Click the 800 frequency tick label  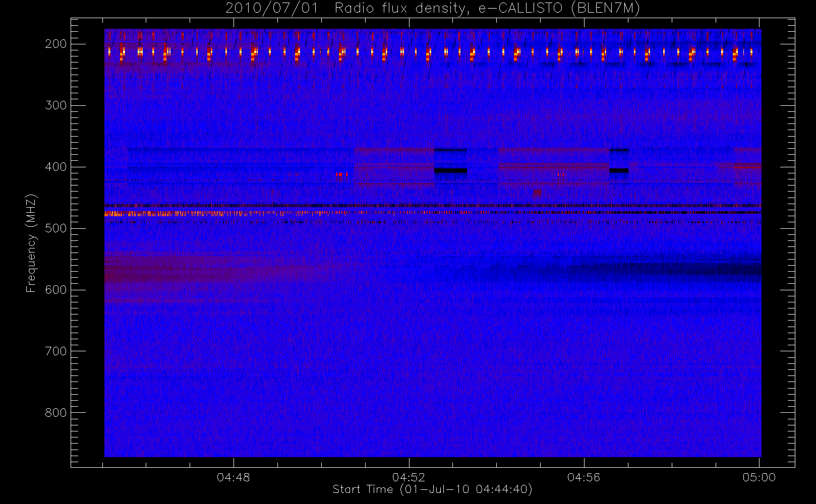tap(56, 413)
